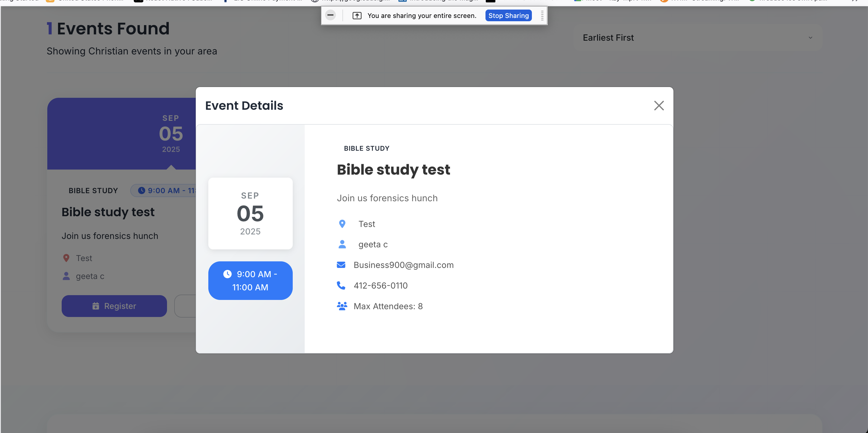Click Showing Christian events in your area text
868x433 pixels.
[132, 51]
